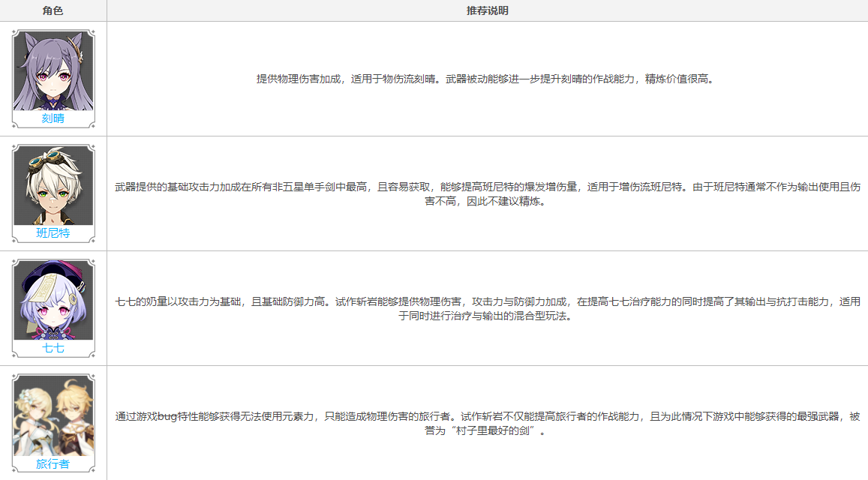Click the description starting 通过游戏bug特性

(487, 424)
